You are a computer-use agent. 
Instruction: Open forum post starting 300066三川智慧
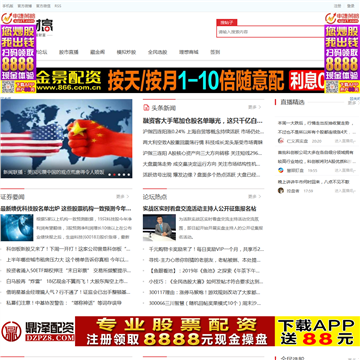point(205,303)
